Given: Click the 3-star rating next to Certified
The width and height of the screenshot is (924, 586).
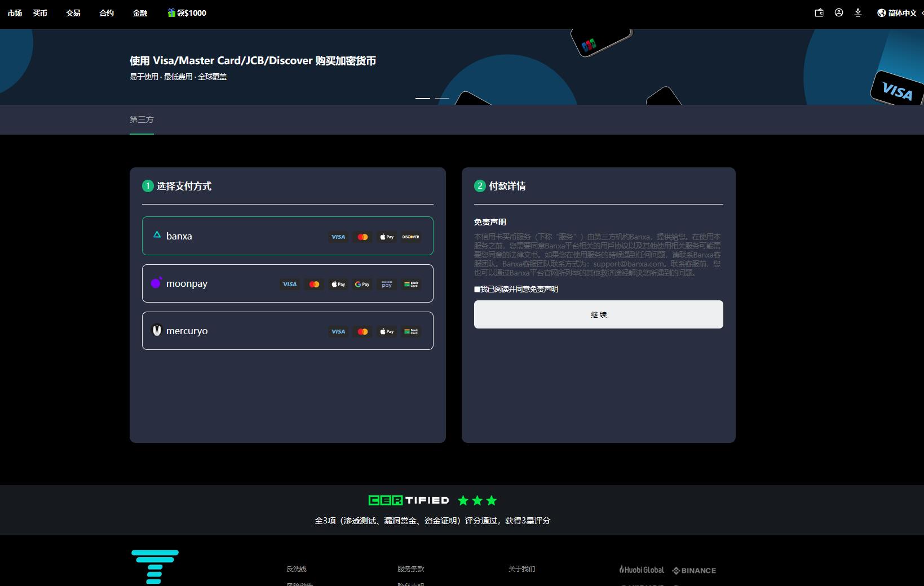Looking at the screenshot, I should [478, 500].
